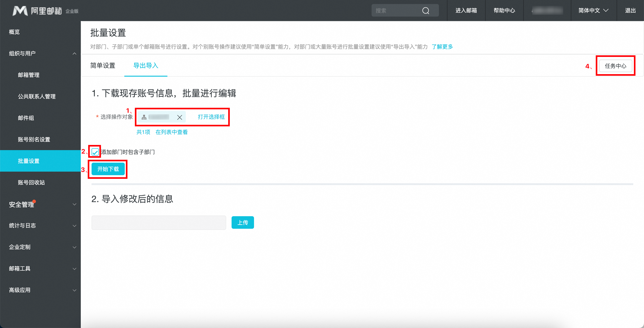Screen dimensions: 644x328
Task: Click the 上传 upload button
Action: 243,222
